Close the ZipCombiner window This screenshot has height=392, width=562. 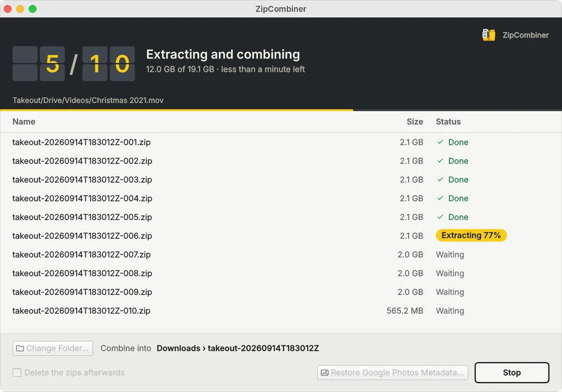8,9
